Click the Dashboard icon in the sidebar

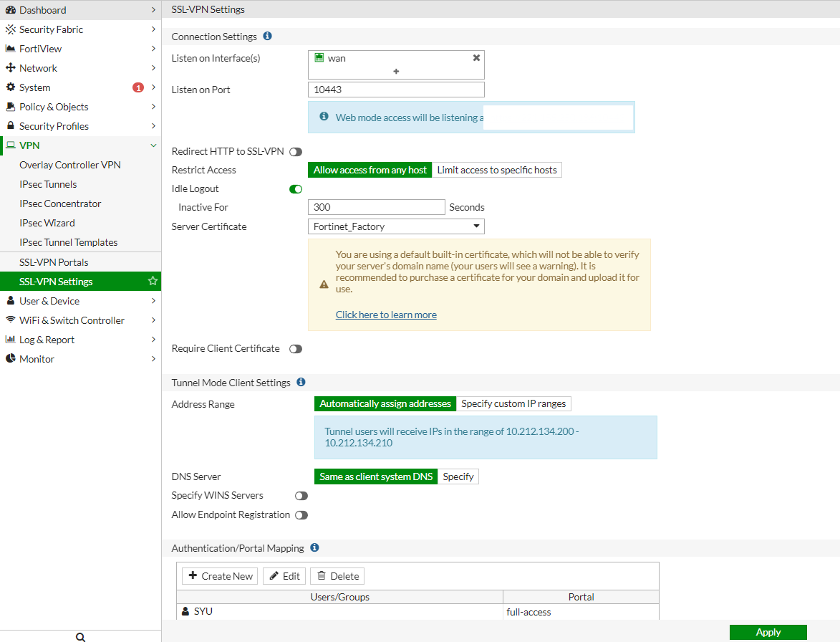[x=10, y=10]
